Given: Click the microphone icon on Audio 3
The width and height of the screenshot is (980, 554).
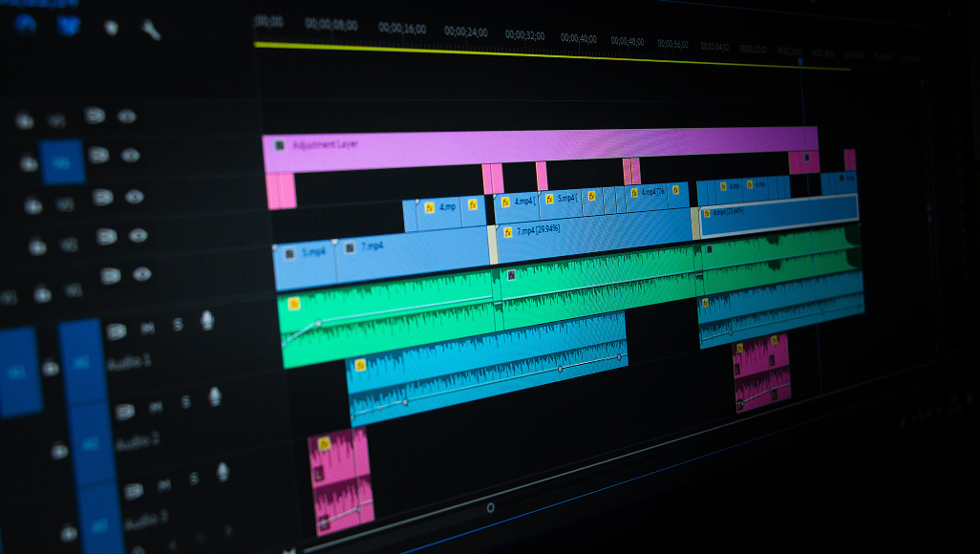Looking at the screenshot, I should coord(223,472).
